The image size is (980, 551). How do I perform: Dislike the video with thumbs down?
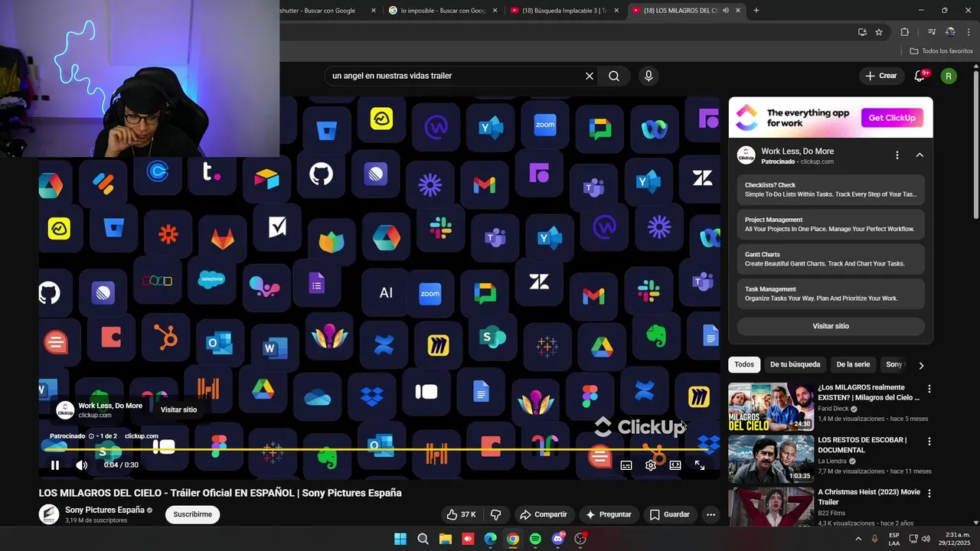coord(495,514)
